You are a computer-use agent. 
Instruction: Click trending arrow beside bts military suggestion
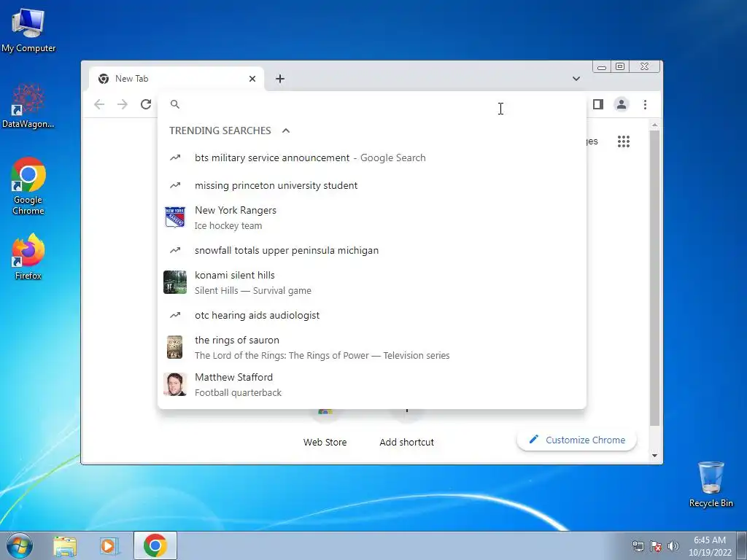[x=175, y=157]
